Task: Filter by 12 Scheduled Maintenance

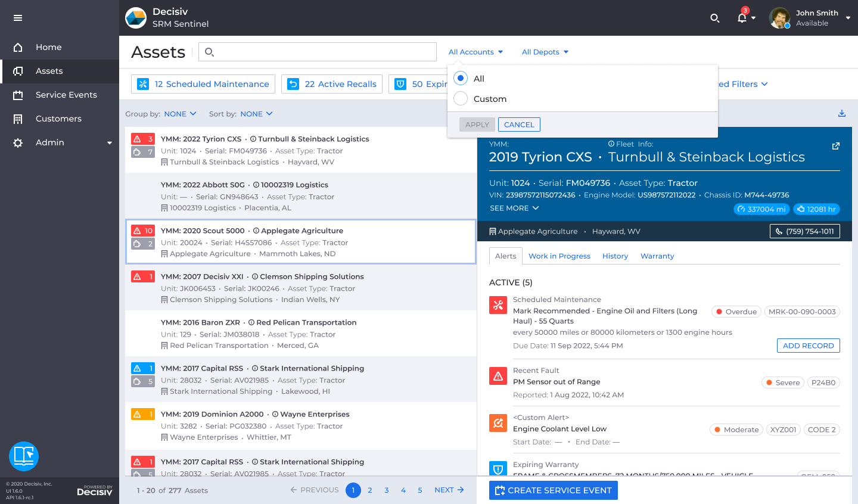Action: [203, 84]
